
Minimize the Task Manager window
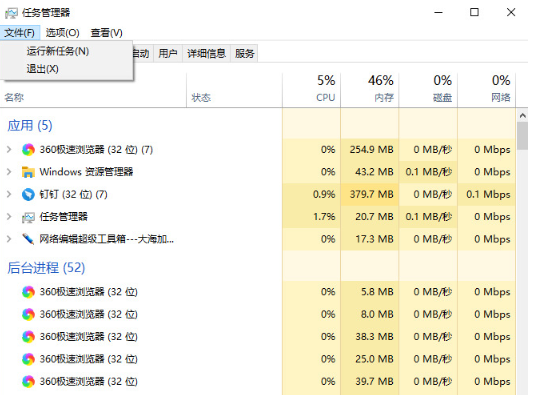[x=439, y=13]
